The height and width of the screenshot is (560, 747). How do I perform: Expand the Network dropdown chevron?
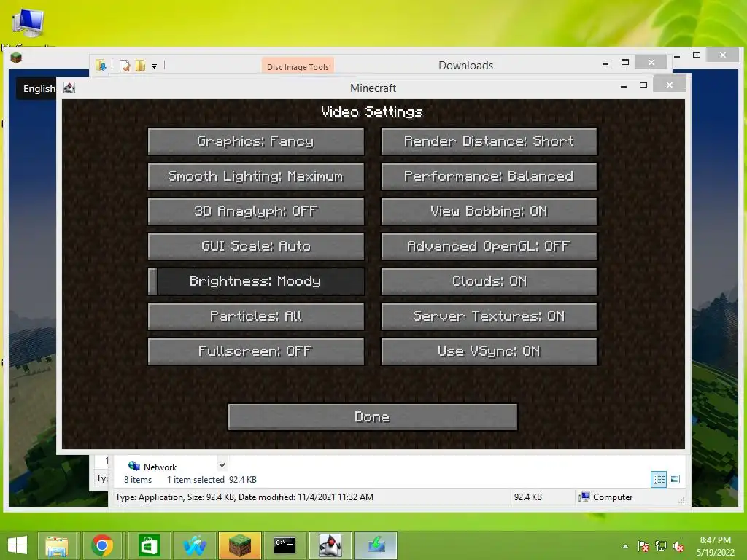(x=222, y=464)
